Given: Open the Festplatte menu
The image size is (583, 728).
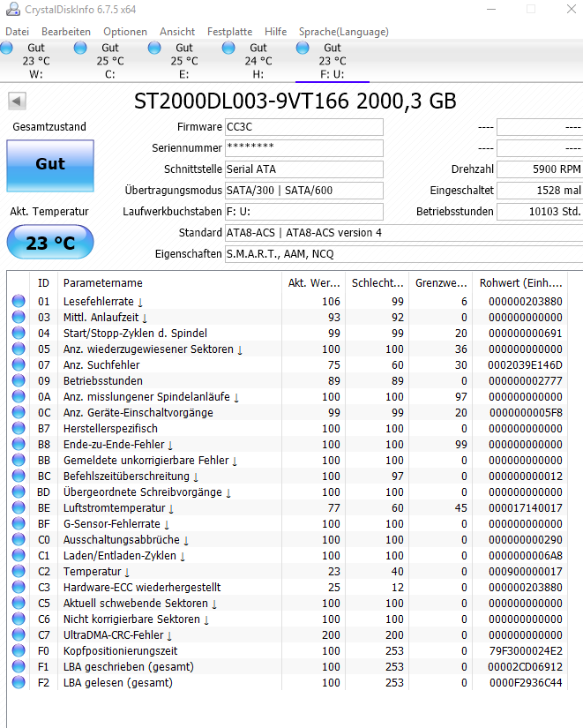Looking at the screenshot, I should coord(230,32).
